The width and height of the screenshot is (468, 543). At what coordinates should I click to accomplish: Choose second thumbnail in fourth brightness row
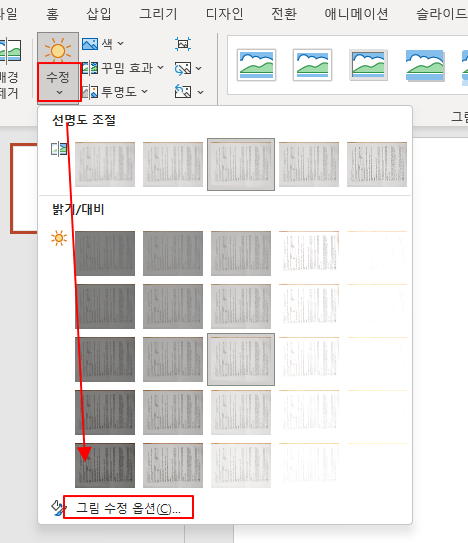point(173,412)
